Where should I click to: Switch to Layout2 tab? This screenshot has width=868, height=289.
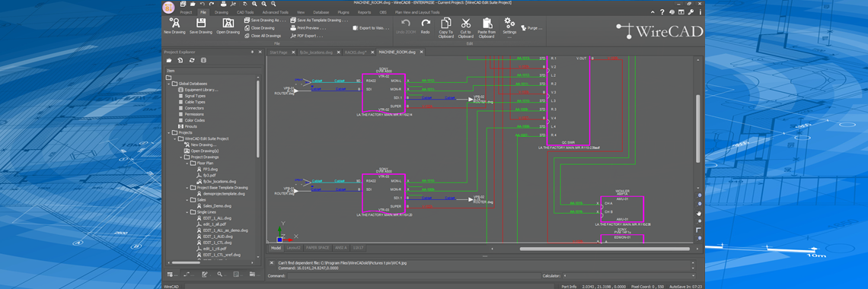(x=293, y=248)
